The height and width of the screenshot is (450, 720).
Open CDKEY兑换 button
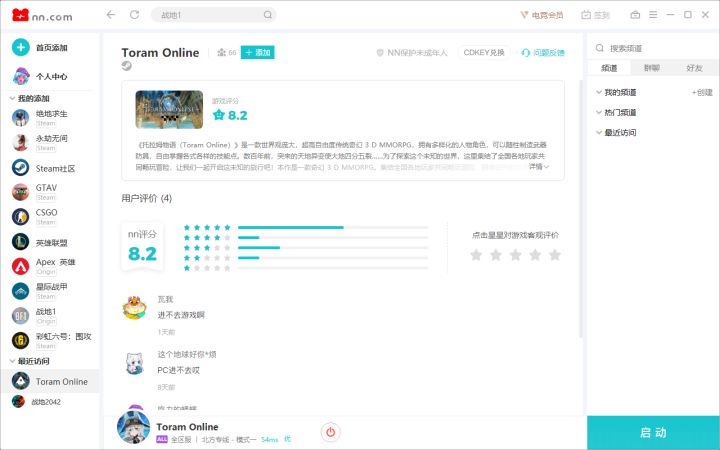click(484, 52)
